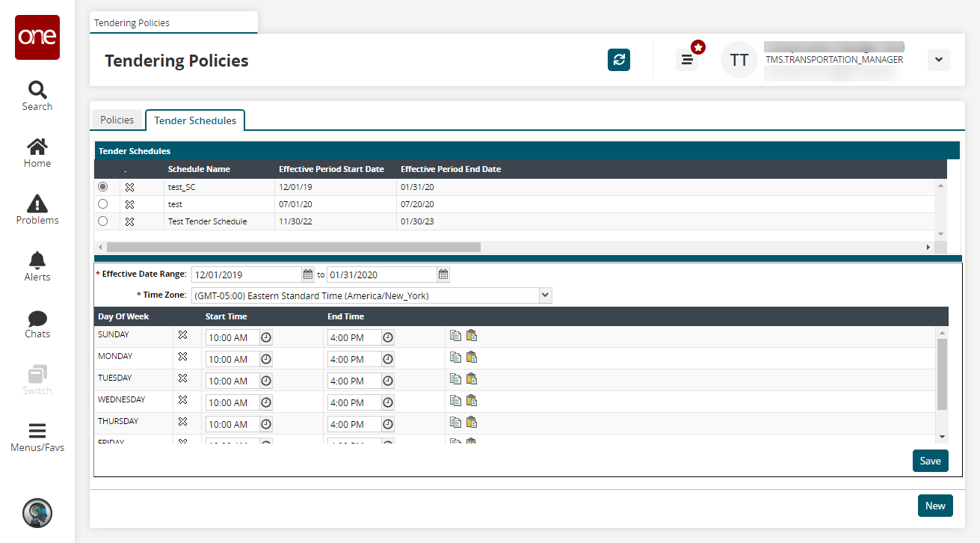The width and height of the screenshot is (980, 543).
Task: Open the Problems warning icon
Action: [x=37, y=209]
